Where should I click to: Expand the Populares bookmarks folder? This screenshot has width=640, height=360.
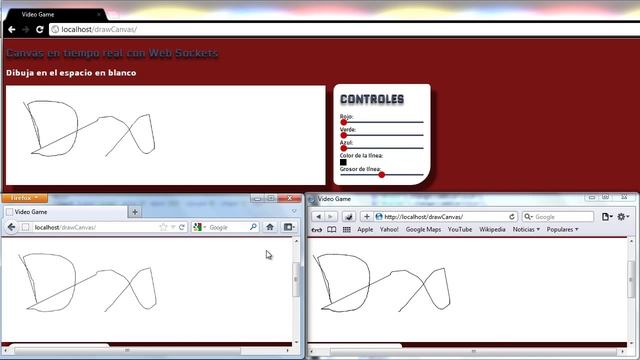coord(562,230)
